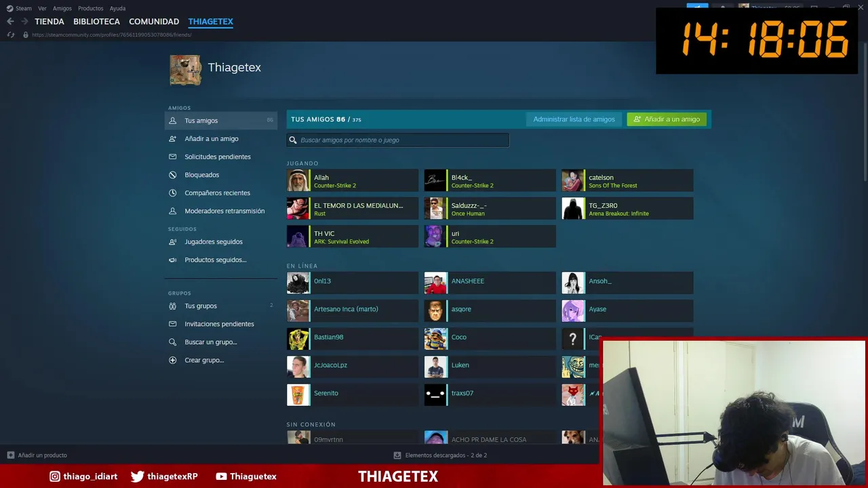Click the profile URL address bar
868x488 pixels.
(112, 35)
